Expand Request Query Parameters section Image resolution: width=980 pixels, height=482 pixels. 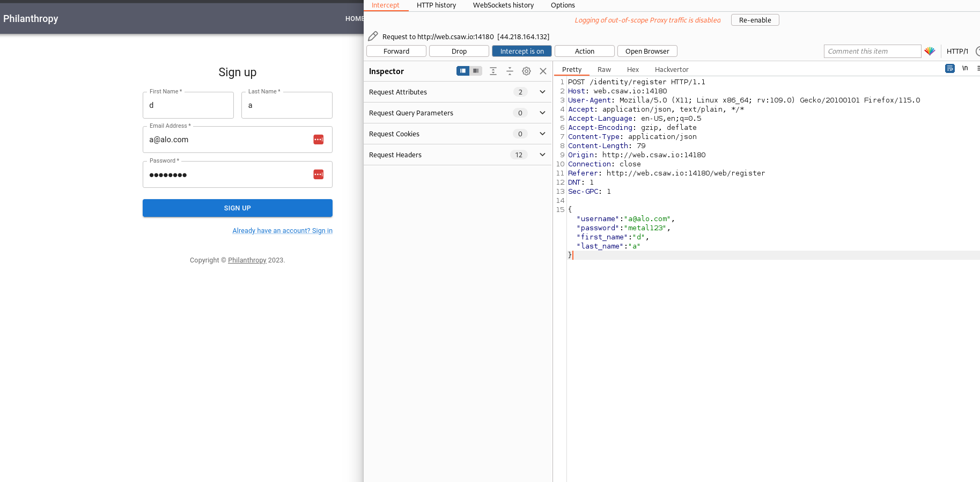pyautogui.click(x=458, y=113)
